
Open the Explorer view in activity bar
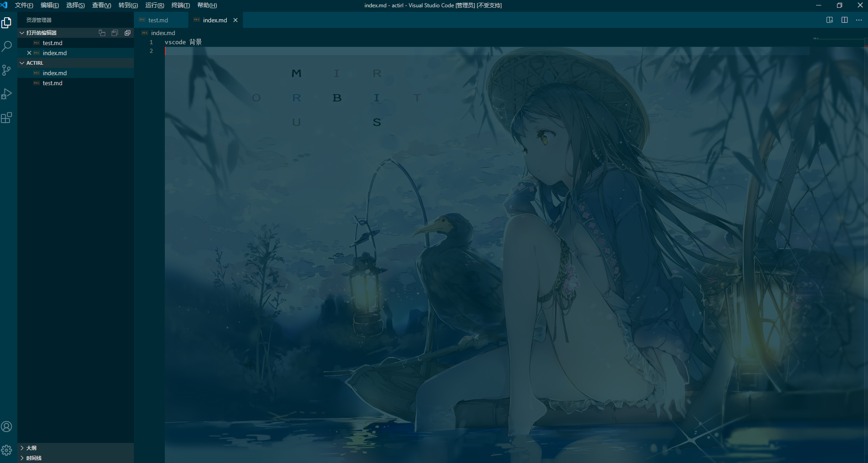[6, 23]
